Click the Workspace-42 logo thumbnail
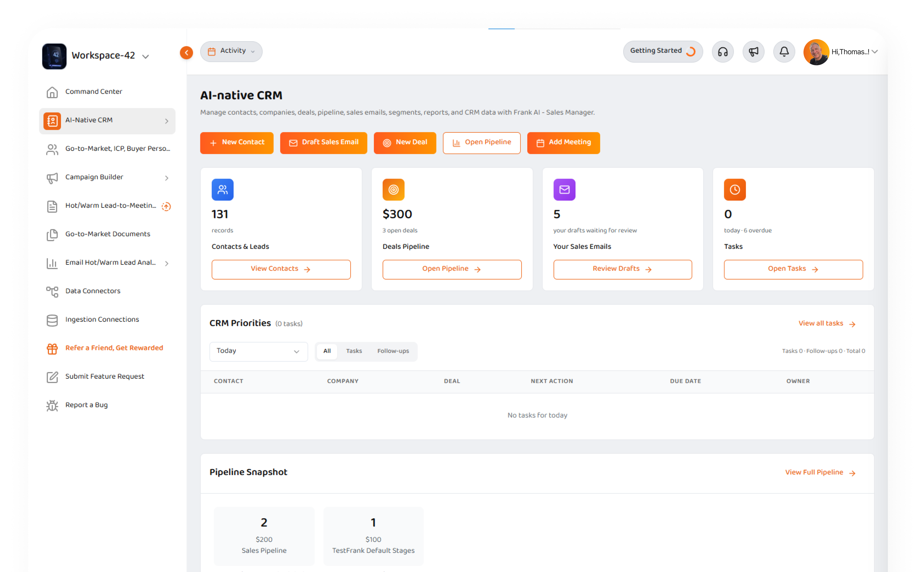Image resolution: width=924 pixels, height=572 pixels. [x=54, y=56]
